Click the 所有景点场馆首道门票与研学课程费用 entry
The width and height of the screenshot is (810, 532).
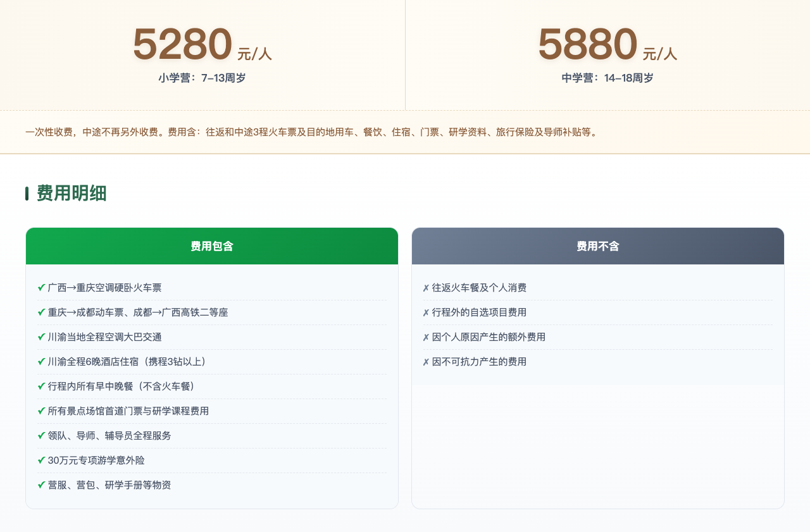pyautogui.click(x=128, y=411)
